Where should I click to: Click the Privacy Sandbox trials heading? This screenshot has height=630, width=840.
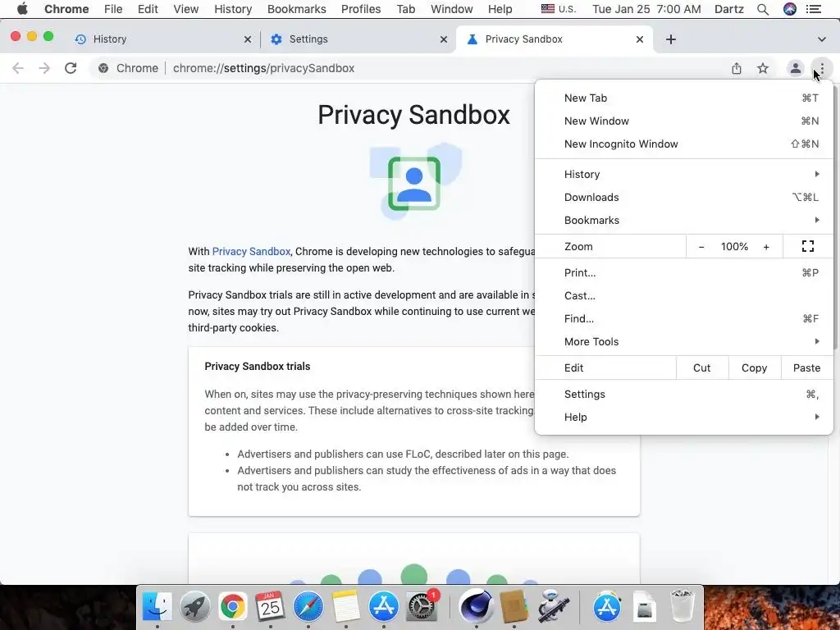(257, 367)
